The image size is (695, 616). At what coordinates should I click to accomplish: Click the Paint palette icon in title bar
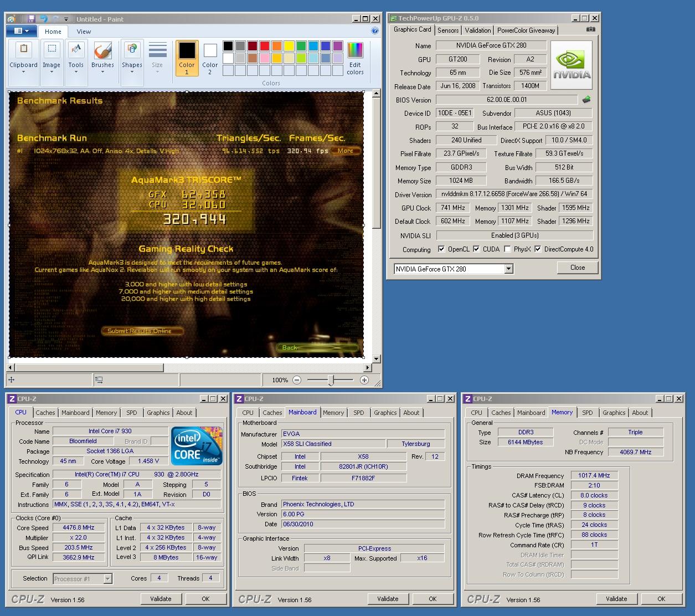11,19
